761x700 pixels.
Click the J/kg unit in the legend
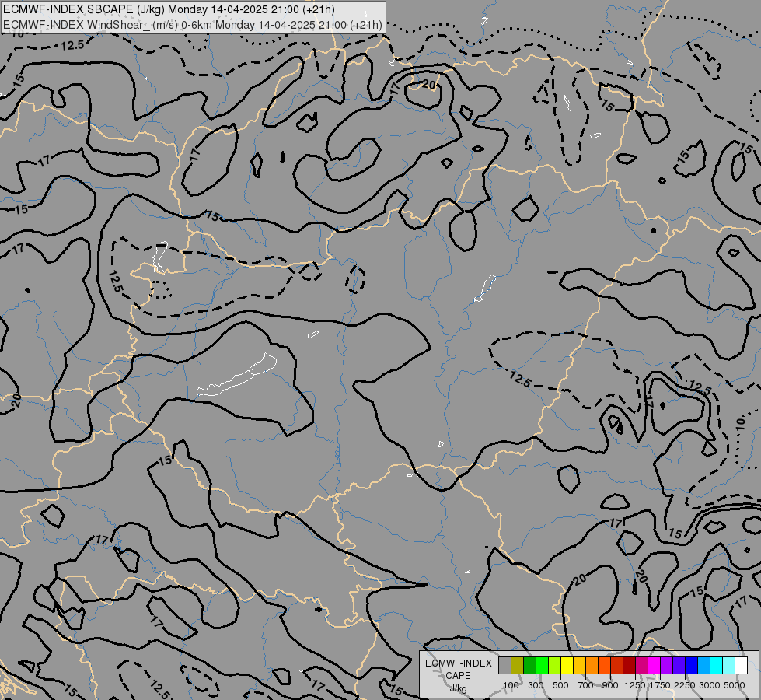(x=458, y=688)
